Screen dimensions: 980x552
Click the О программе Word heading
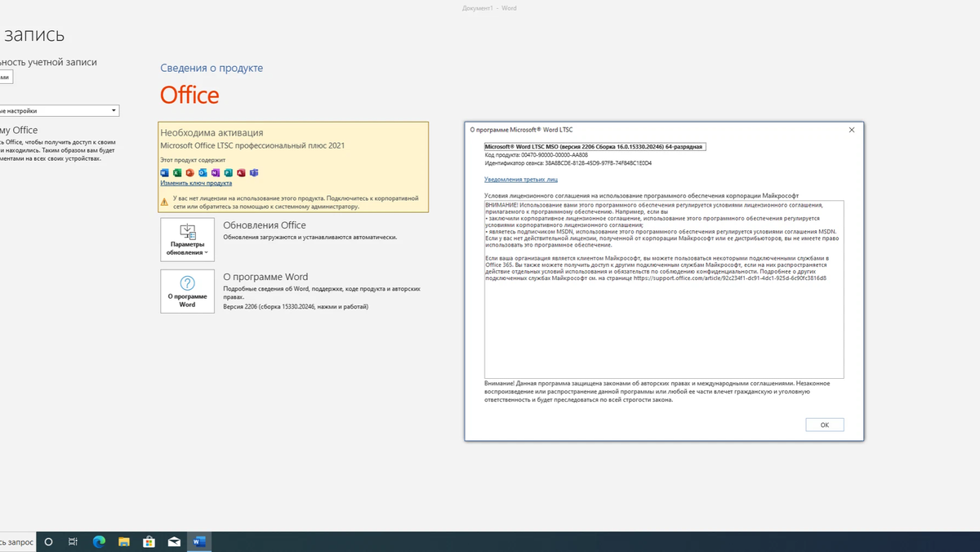tap(265, 277)
